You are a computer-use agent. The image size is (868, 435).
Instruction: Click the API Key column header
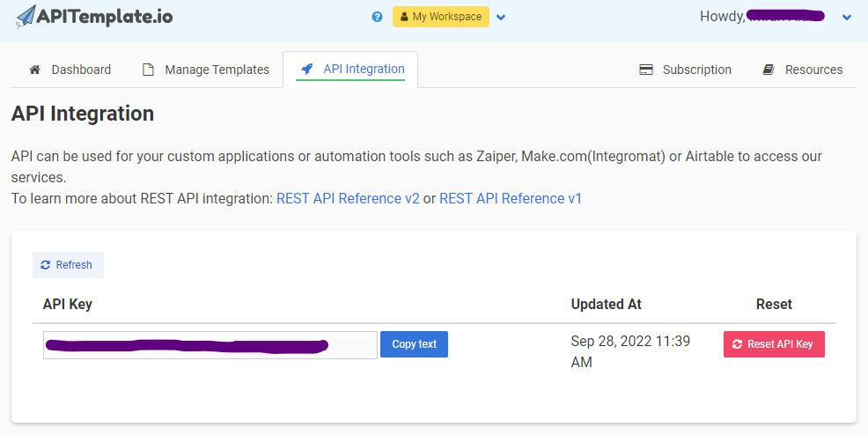click(68, 304)
